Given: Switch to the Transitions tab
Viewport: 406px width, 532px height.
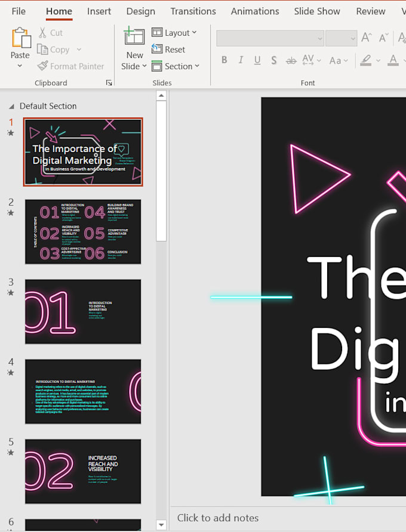Looking at the screenshot, I should 193,11.
